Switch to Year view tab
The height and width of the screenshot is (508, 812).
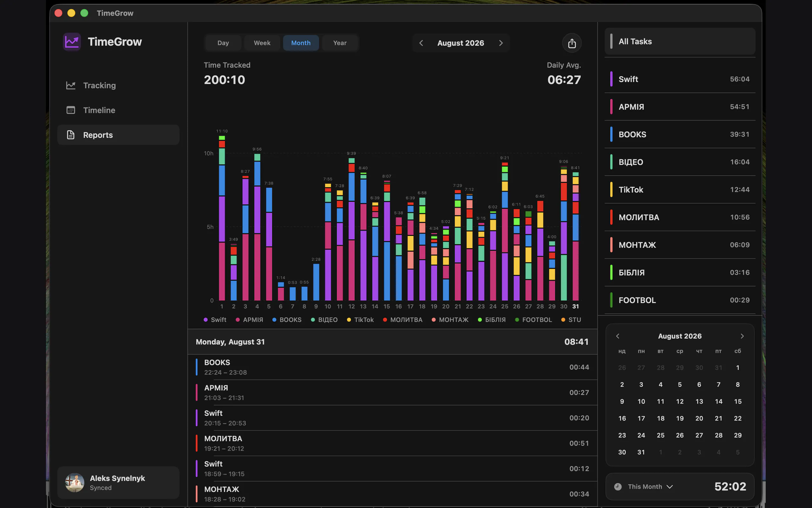[x=340, y=43]
